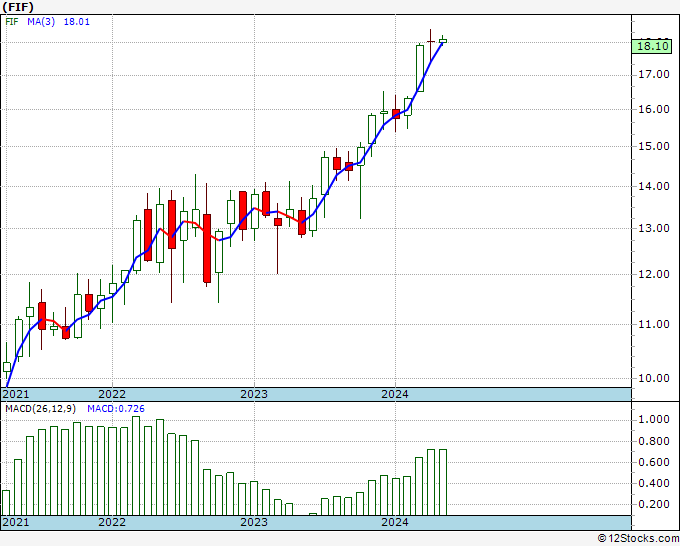Click 2024 on the MACD timeline

395,522
